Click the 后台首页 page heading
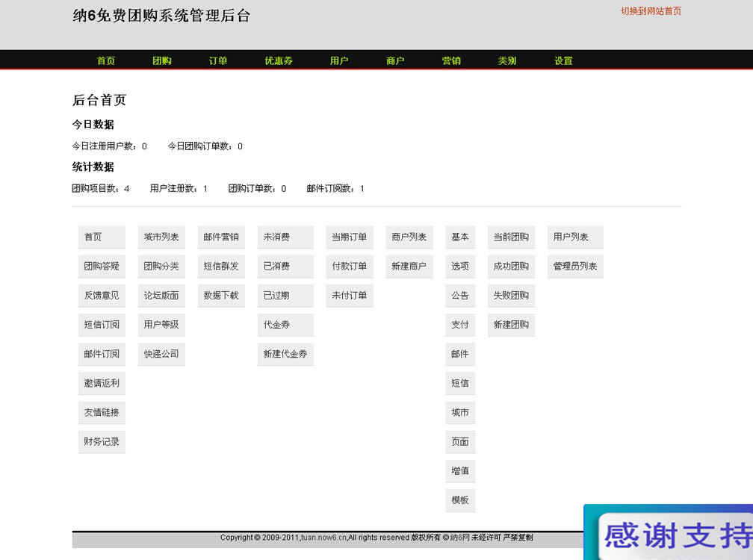Screen dimensions: 753x560 99,100
